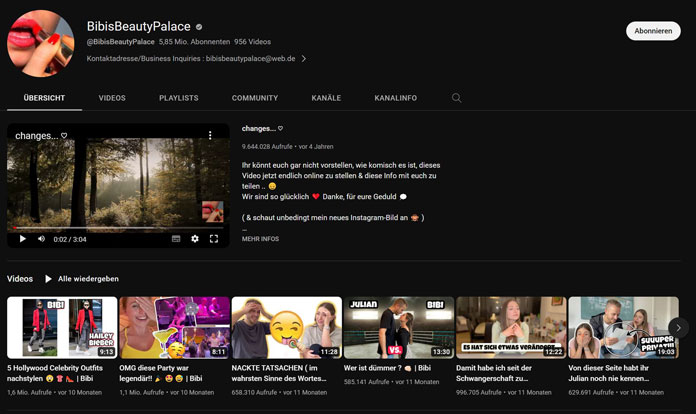Image resolution: width=696 pixels, height=414 pixels.
Task: Select the KANÄLE tab
Action: click(x=326, y=98)
